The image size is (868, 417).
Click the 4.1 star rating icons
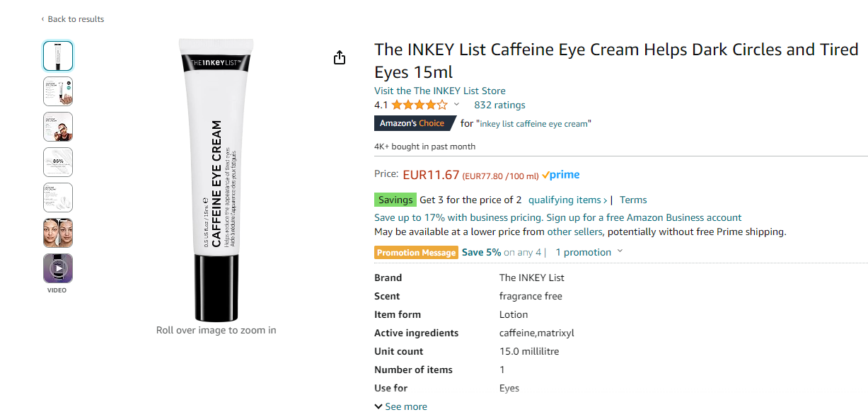click(x=419, y=105)
